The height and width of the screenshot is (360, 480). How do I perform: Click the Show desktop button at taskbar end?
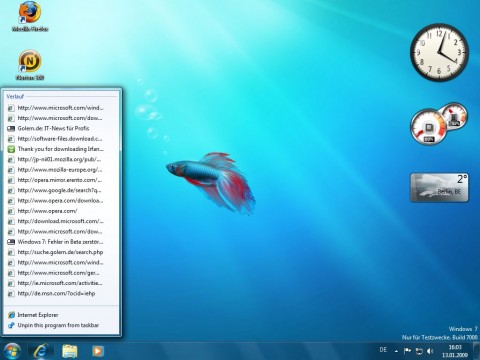[x=477, y=351]
